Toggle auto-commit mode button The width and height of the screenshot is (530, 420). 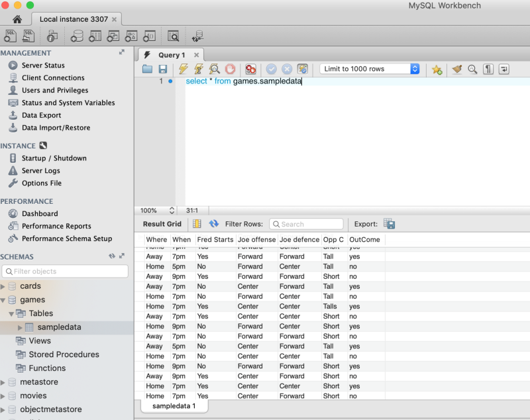(303, 69)
